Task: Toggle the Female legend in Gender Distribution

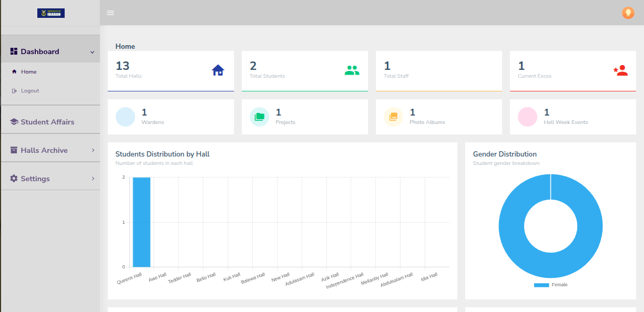Action: [550, 285]
